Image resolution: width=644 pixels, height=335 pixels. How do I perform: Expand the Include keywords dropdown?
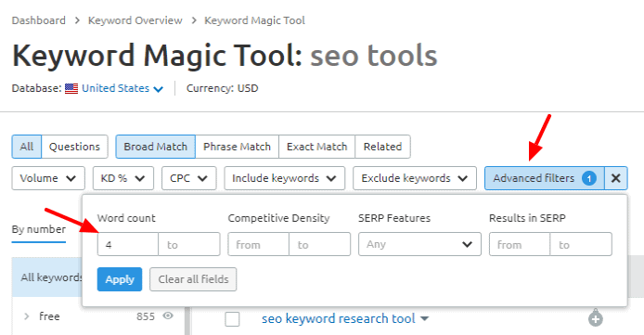coord(284,178)
